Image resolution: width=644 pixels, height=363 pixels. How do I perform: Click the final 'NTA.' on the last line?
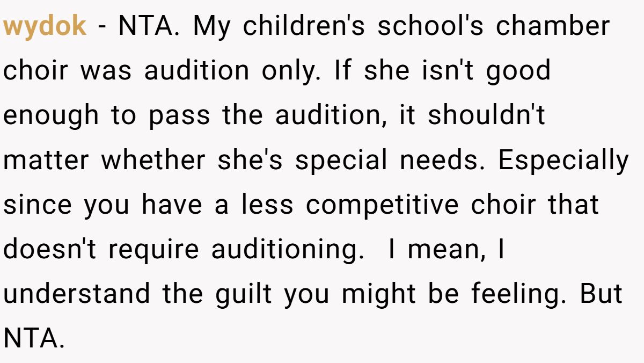tap(34, 339)
